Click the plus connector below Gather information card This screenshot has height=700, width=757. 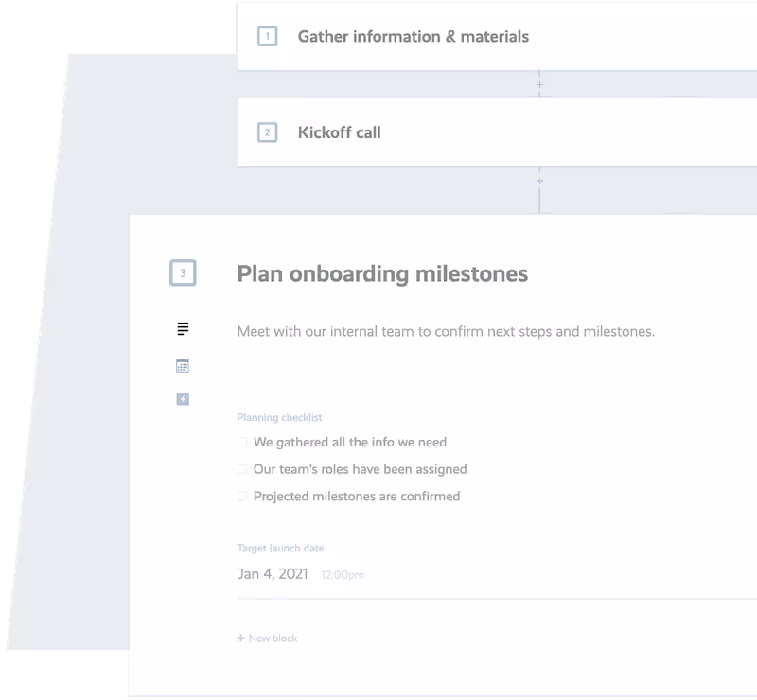[539, 83]
